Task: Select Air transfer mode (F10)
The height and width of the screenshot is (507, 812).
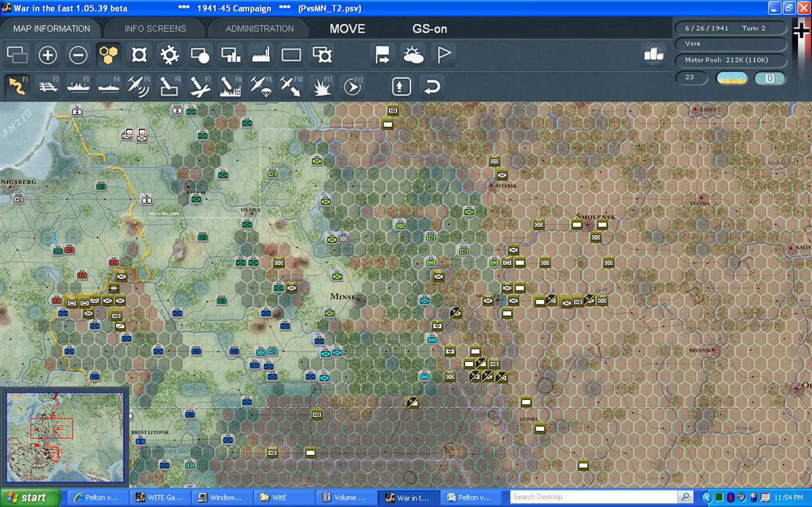Action: (291, 86)
